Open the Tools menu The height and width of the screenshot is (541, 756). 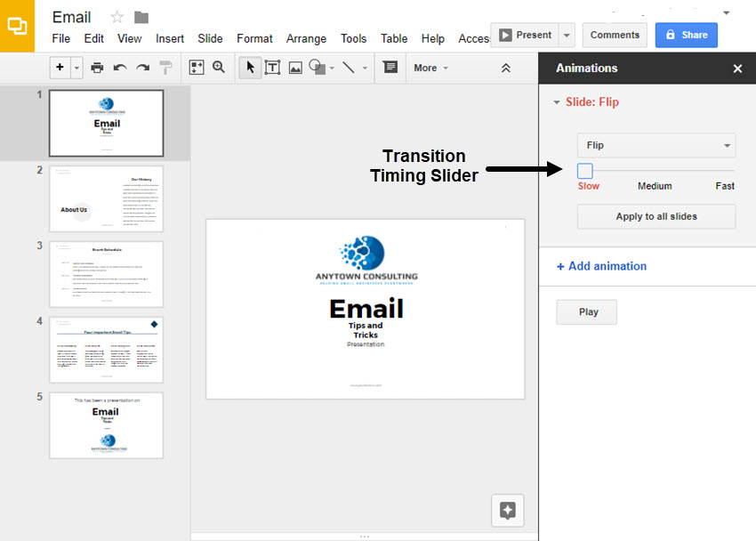(353, 38)
